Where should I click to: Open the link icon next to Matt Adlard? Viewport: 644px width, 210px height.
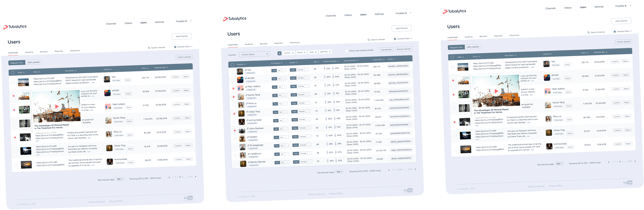[x=247, y=87]
